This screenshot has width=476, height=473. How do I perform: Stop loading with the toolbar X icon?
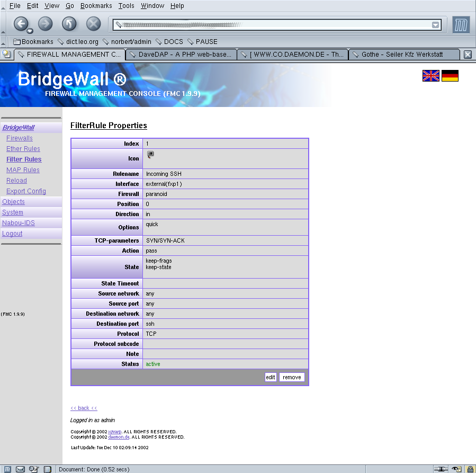[x=94, y=24]
